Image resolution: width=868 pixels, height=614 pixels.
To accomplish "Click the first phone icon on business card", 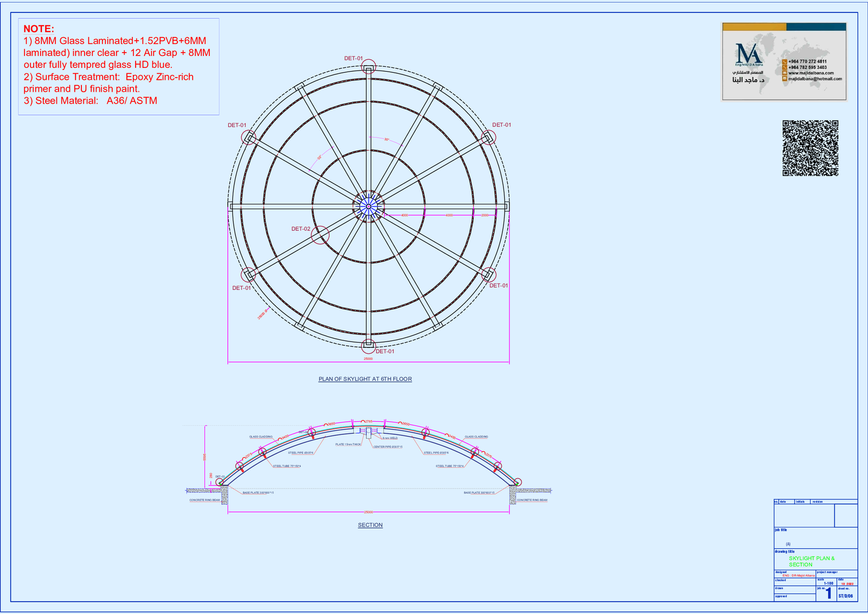I will (784, 62).
